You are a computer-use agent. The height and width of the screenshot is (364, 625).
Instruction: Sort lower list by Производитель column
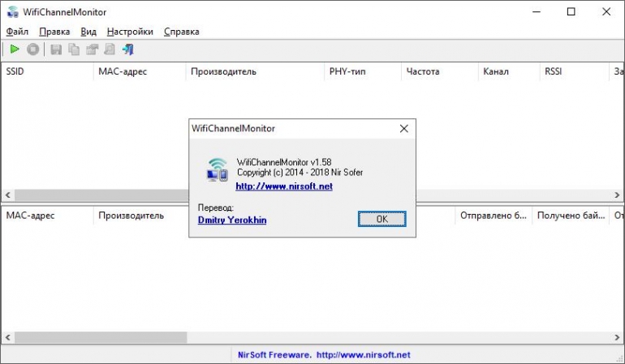tap(141, 216)
